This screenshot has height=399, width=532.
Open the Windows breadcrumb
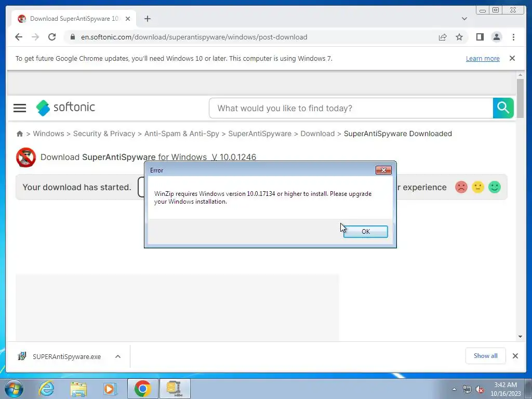48,134
